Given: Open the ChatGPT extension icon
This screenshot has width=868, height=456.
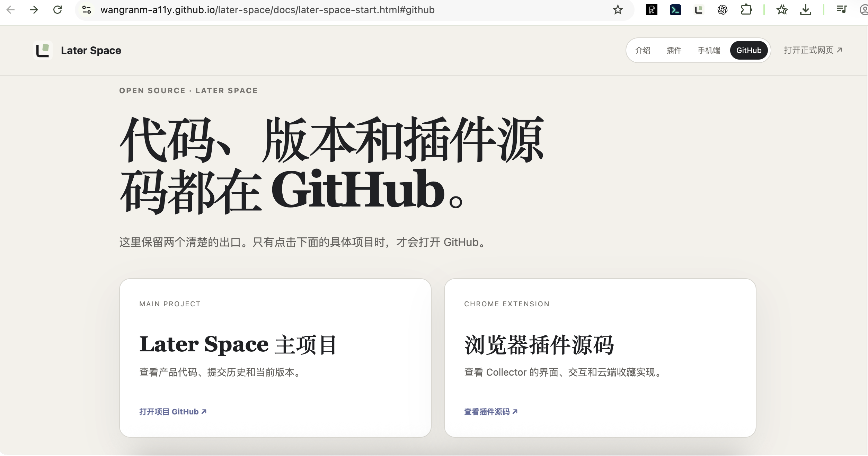Looking at the screenshot, I should (x=723, y=10).
